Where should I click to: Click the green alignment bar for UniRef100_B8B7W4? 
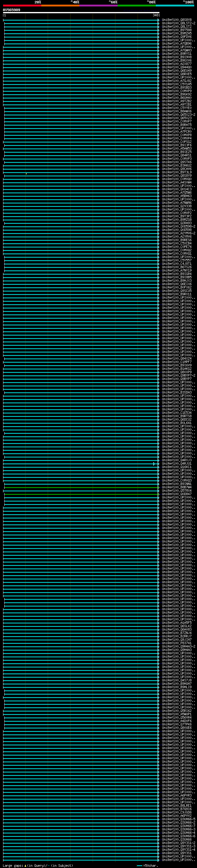click(x=81, y=487)
